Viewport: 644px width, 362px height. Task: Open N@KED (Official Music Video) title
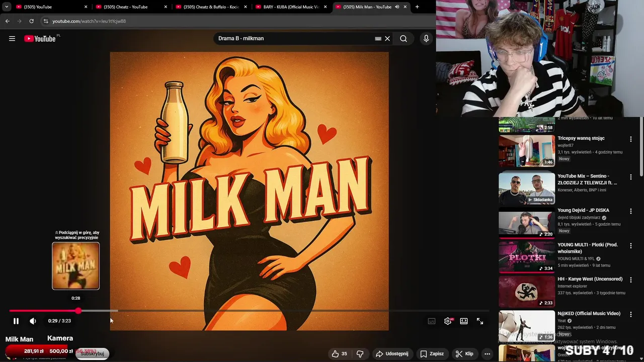click(589, 314)
